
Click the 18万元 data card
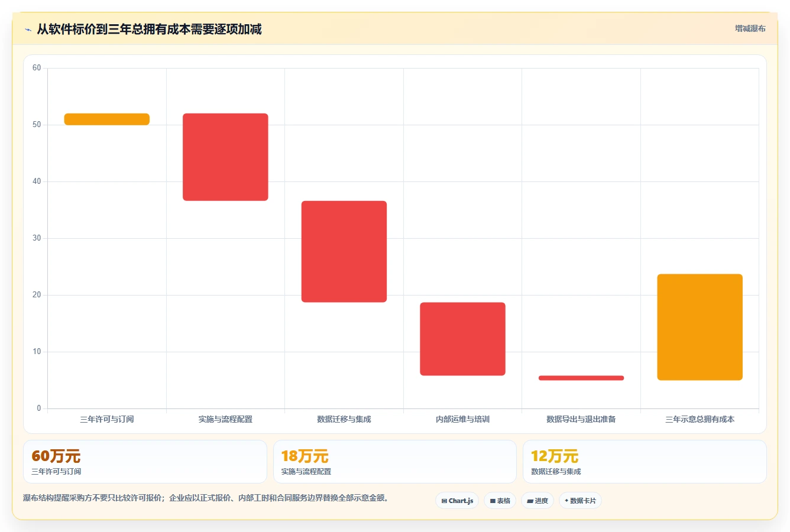pos(394,462)
